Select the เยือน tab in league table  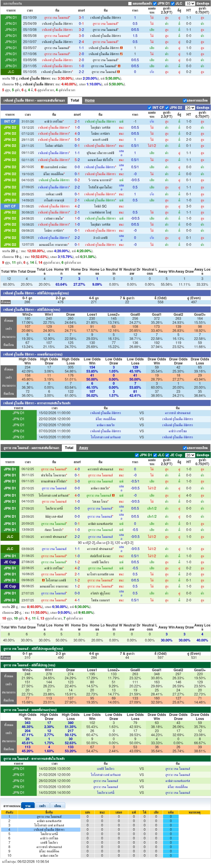58,806
